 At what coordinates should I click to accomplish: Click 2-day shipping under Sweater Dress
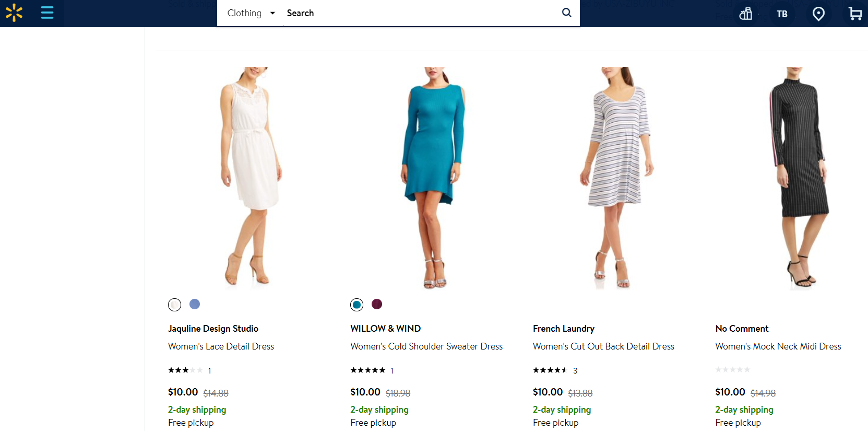point(379,410)
